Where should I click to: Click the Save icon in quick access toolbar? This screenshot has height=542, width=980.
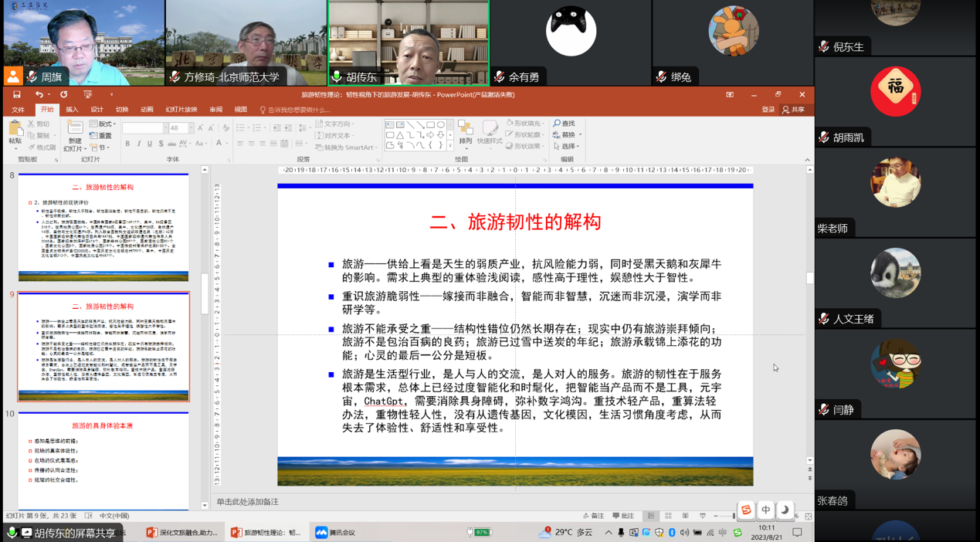[x=16, y=95]
